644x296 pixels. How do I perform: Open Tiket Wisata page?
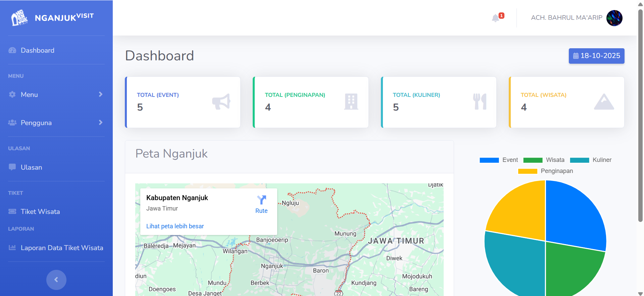(x=40, y=212)
